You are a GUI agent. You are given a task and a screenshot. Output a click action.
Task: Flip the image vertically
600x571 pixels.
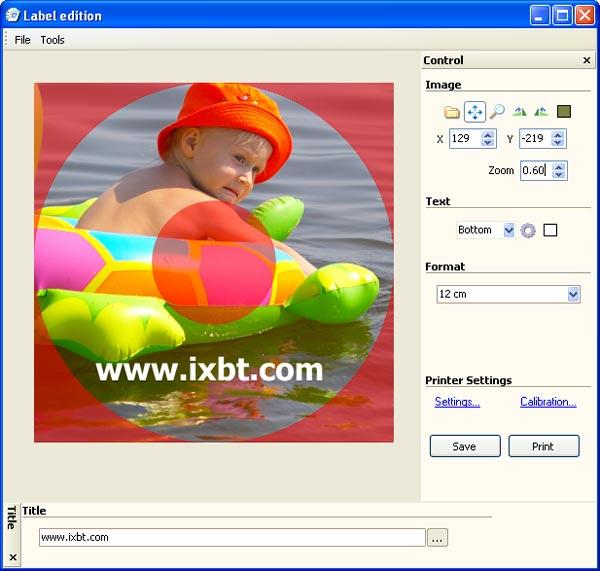[x=541, y=112]
